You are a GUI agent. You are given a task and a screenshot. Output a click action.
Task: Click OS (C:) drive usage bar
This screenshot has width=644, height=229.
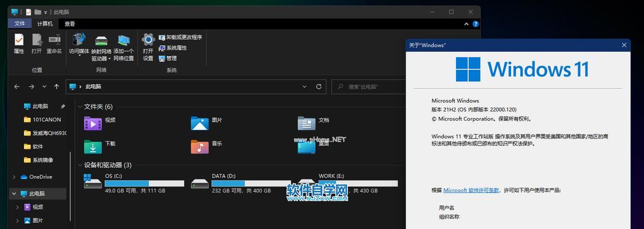[144, 183]
